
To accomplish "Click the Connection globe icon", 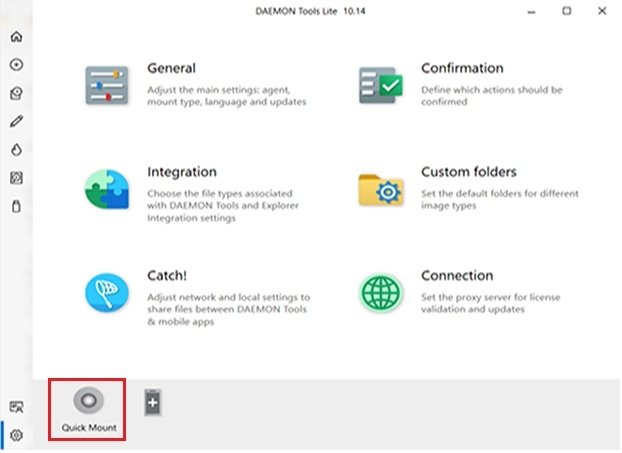I will [381, 293].
